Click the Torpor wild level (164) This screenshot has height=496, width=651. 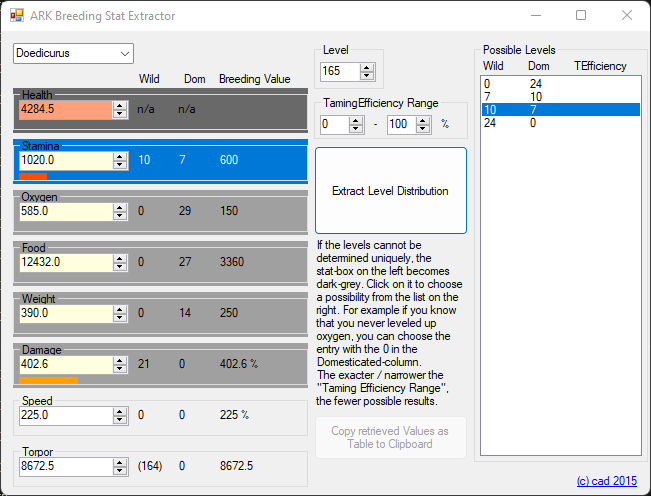(x=150, y=466)
